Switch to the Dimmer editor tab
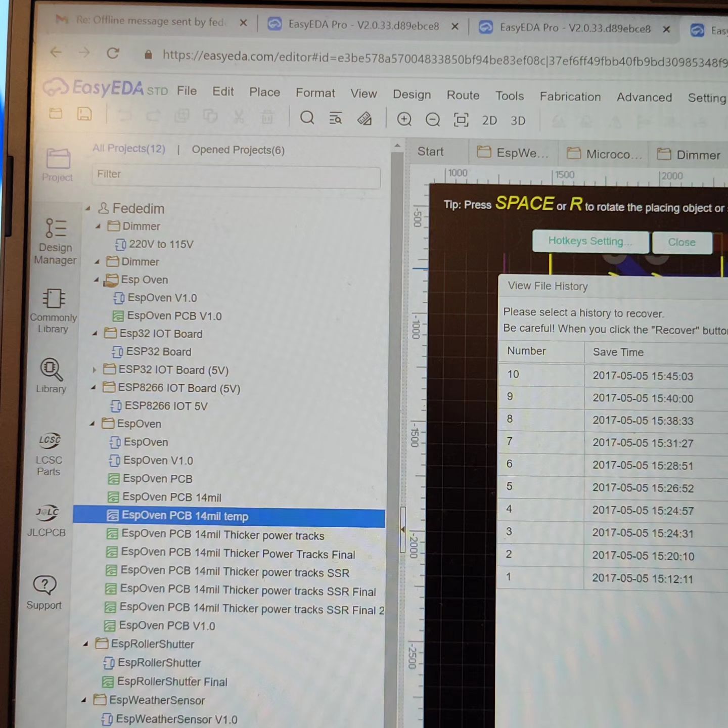 pyautogui.click(x=690, y=155)
